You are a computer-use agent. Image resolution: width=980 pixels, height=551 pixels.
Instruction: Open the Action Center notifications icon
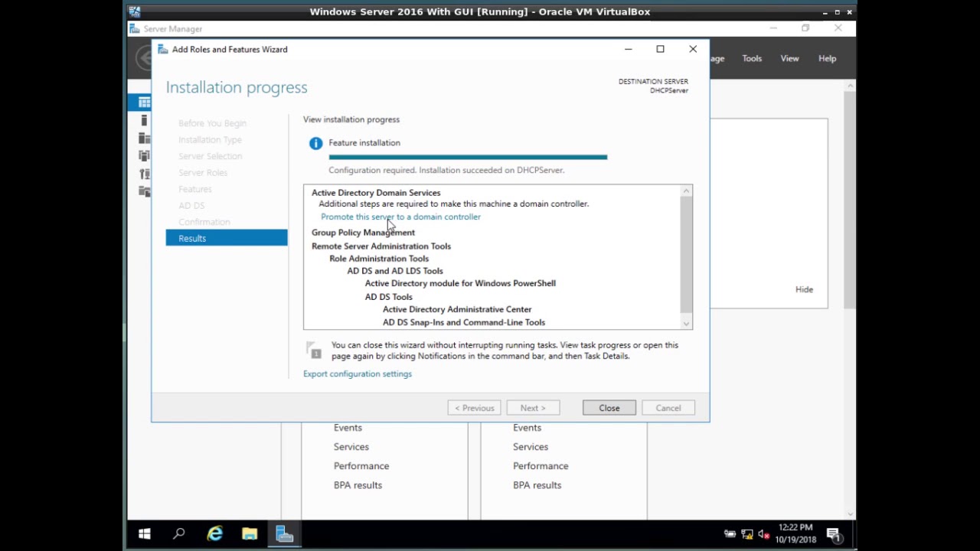pyautogui.click(x=833, y=534)
